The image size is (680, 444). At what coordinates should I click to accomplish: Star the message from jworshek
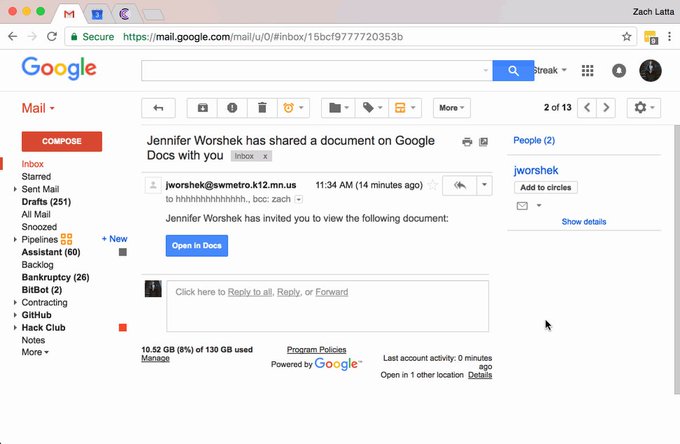coord(433,185)
